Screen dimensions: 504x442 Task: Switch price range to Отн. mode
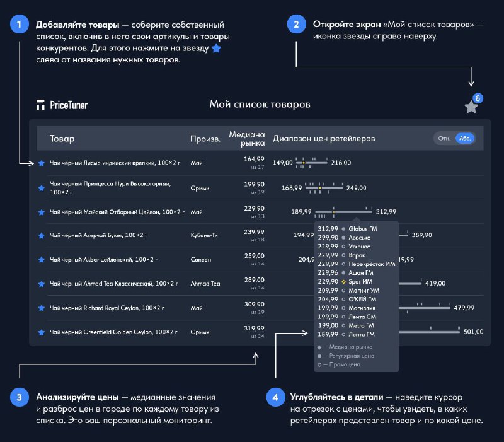click(x=444, y=138)
